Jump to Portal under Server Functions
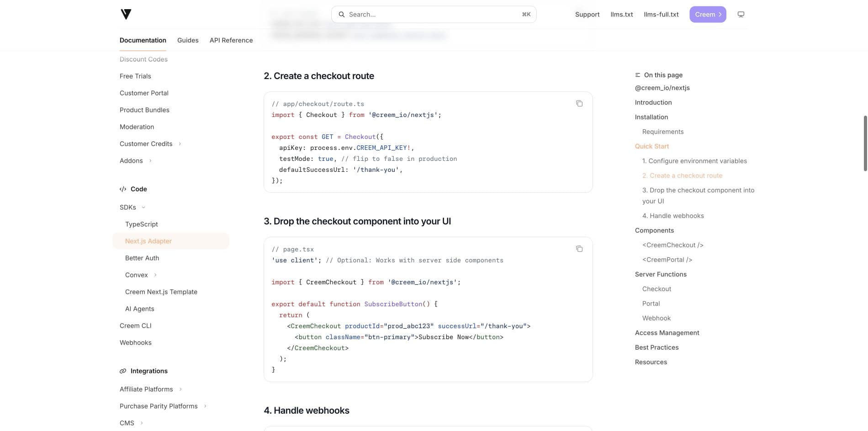Screen dimensions: 868x431 pyautogui.click(x=651, y=303)
